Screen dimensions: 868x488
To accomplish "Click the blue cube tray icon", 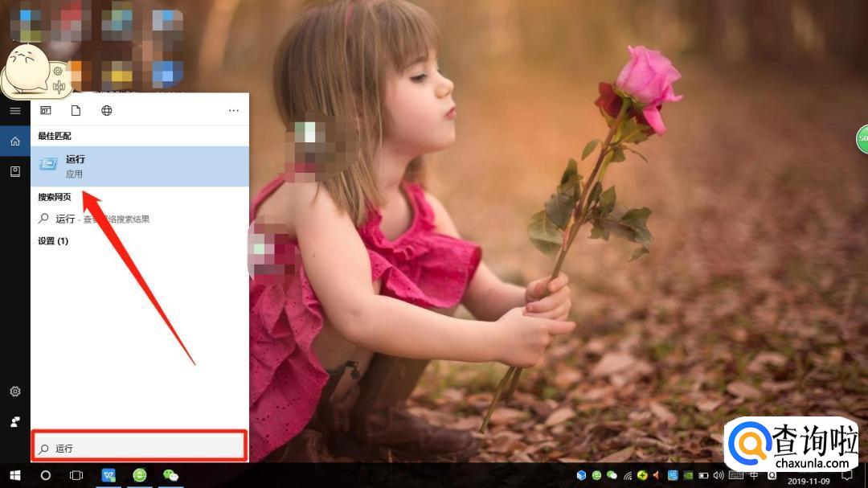I will tap(581, 475).
